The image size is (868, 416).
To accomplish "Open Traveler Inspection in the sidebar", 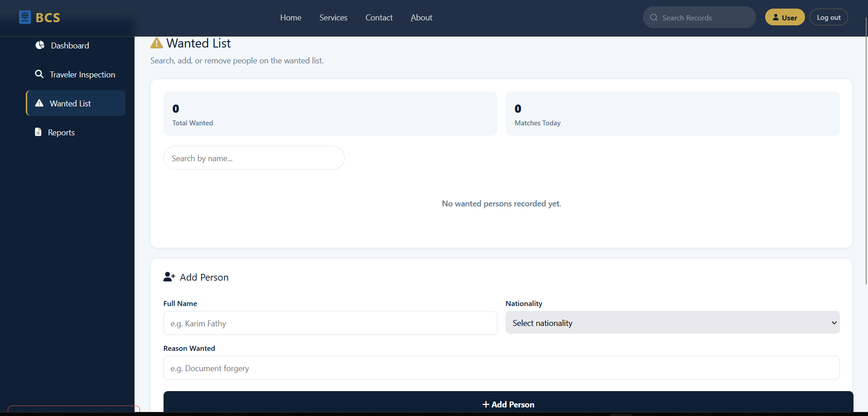I will 76,74.
